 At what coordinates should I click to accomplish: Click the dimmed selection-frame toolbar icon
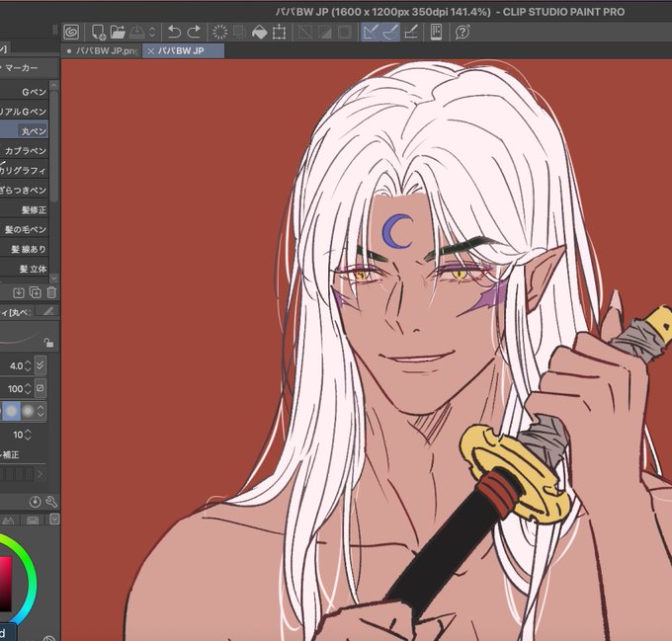pyautogui.click(x=239, y=33)
